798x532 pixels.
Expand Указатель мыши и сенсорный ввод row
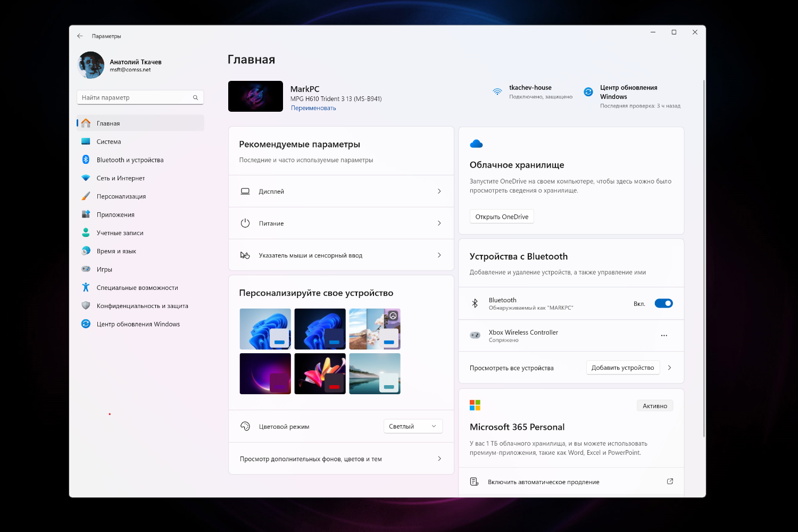pyautogui.click(x=341, y=255)
